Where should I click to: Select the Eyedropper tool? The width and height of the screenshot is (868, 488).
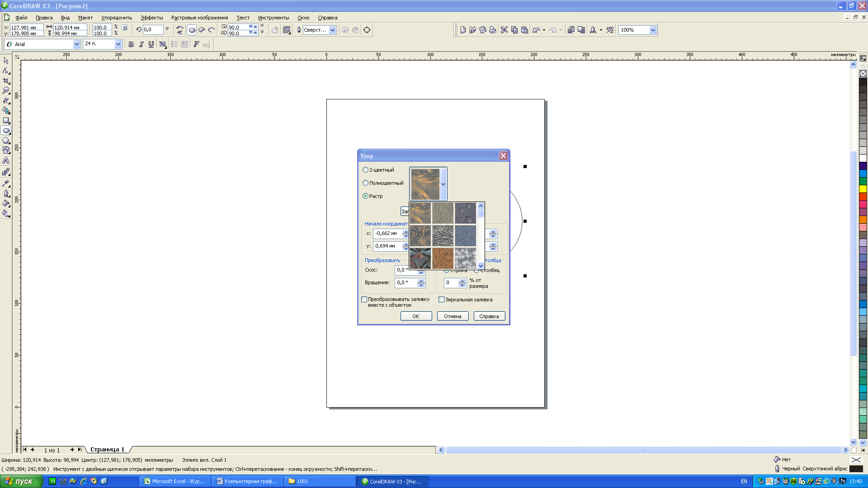[x=6, y=183]
